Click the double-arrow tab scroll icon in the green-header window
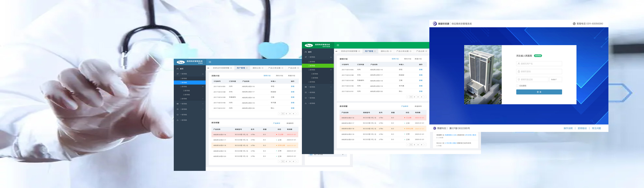 tap(336, 51)
